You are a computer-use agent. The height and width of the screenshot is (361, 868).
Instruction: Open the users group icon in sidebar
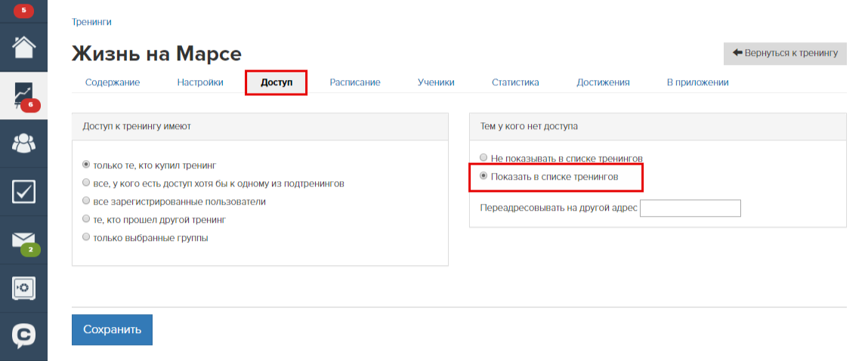click(24, 143)
